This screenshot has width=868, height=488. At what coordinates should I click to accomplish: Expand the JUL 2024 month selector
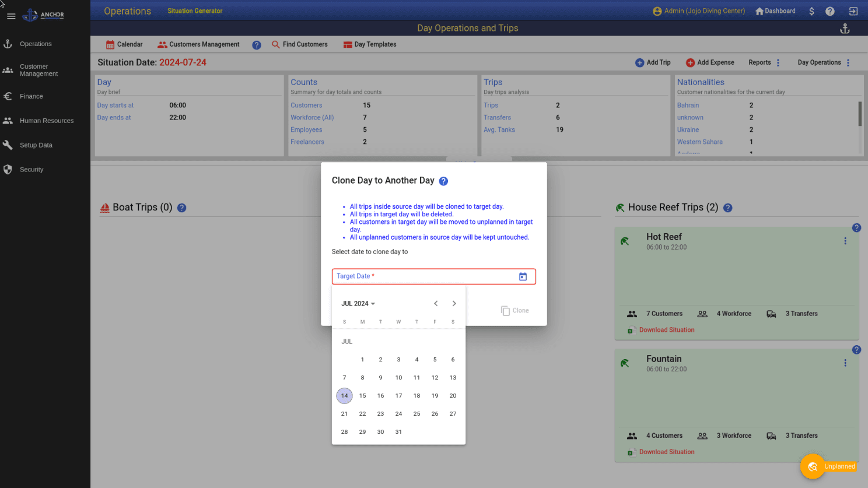tap(358, 303)
